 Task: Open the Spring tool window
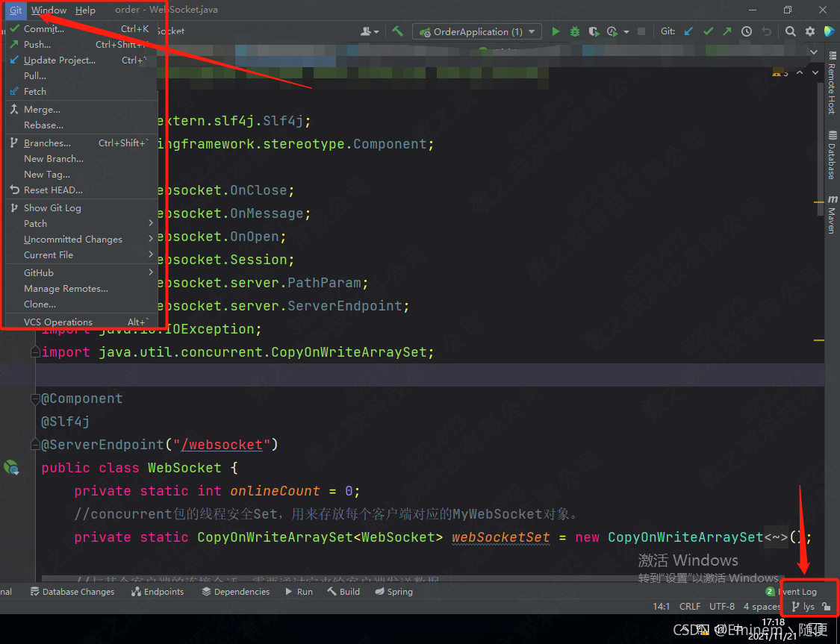click(x=393, y=592)
